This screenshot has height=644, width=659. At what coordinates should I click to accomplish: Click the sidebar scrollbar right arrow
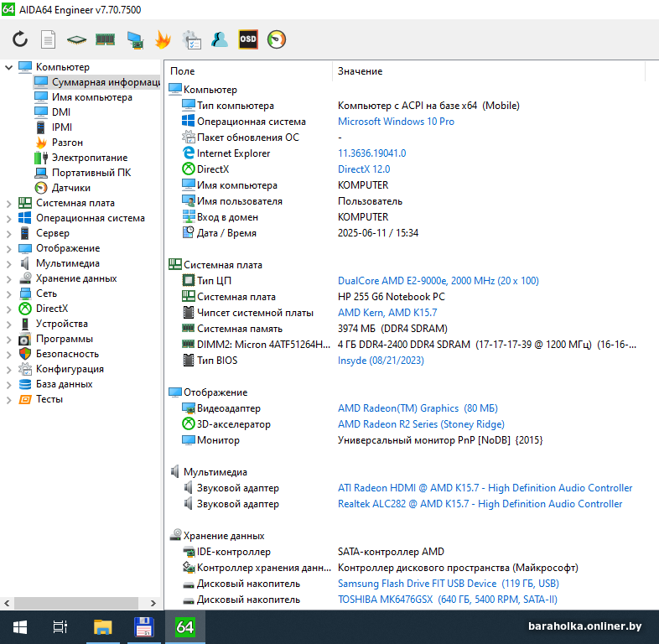point(153,603)
